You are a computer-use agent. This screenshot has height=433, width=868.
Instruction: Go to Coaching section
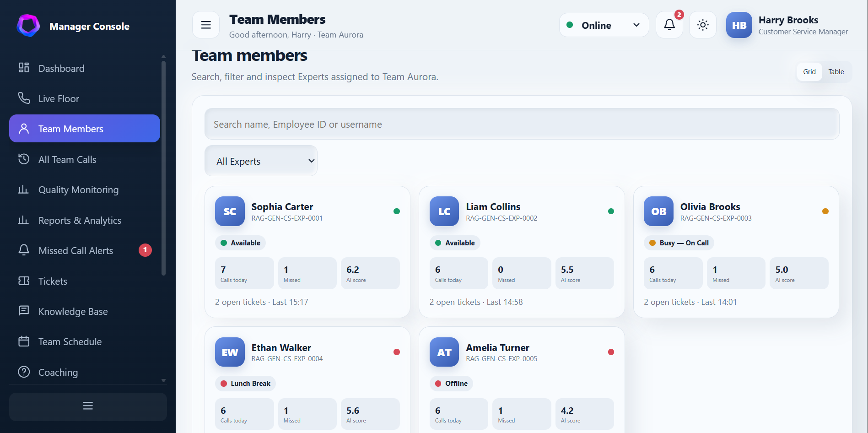[x=85, y=372]
